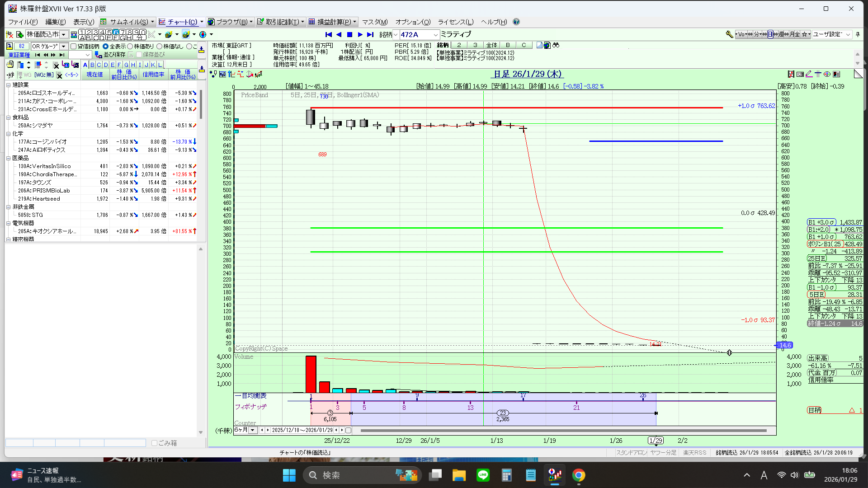868x488 pixels.
Task: Collapse the 医薬品 tree group
Action: coord(9,158)
